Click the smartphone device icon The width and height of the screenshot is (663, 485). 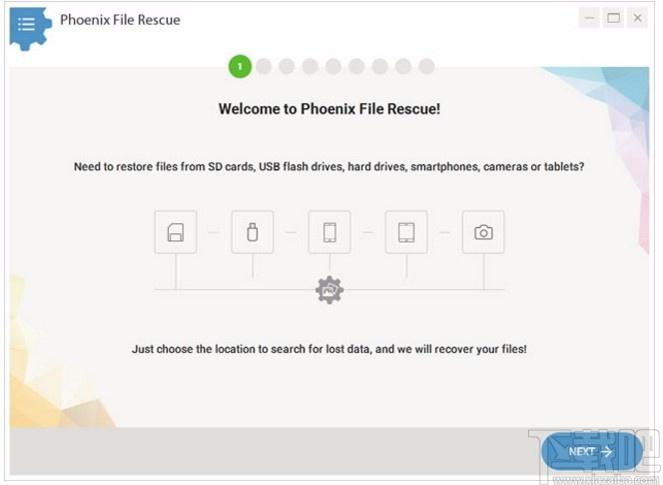329,232
